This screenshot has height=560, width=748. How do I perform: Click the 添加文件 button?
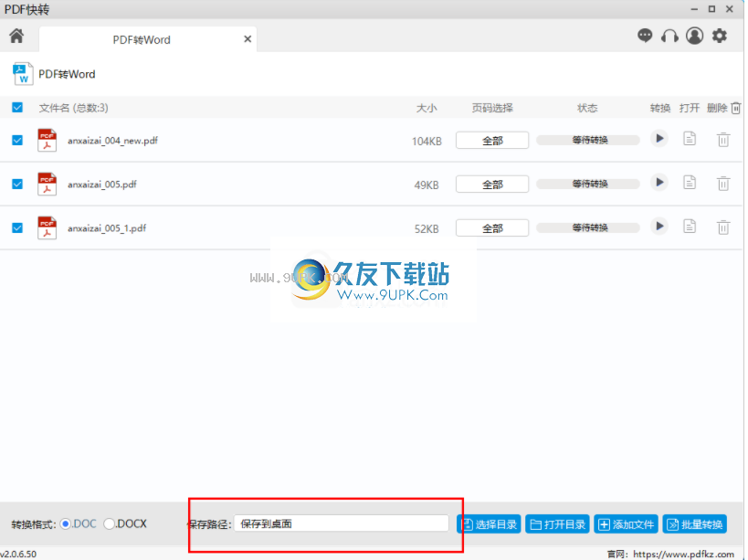pyautogui.click(x=627, y=524)
